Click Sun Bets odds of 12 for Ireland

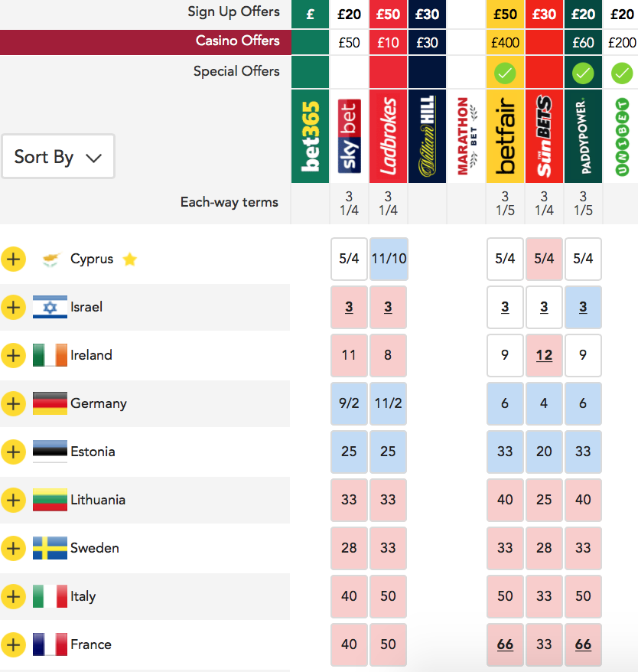[544, 355]
